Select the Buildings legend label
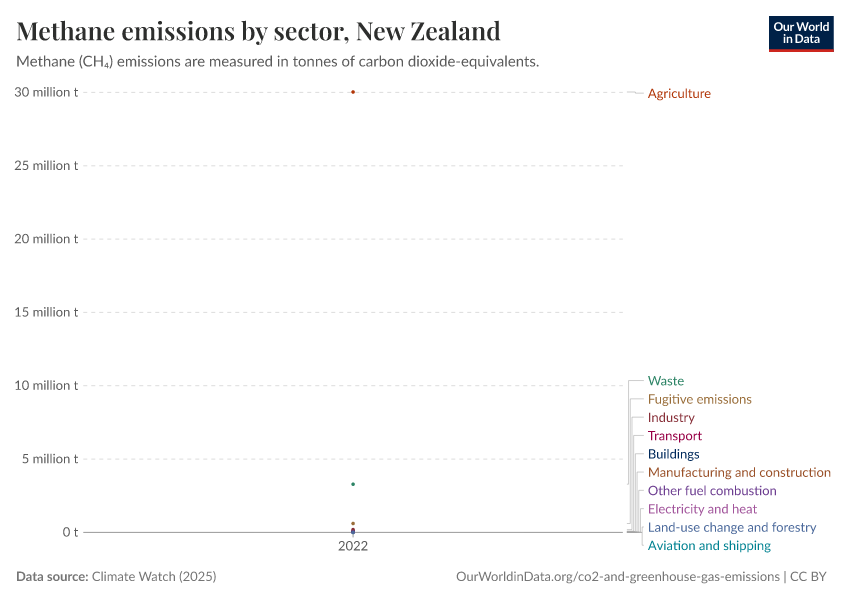 [674, 454]
